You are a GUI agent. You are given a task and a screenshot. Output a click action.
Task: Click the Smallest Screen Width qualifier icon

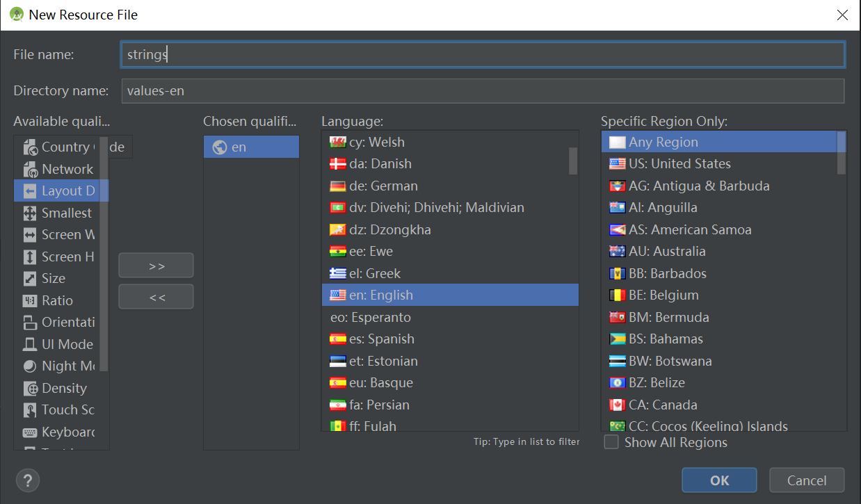pos(30,213)
